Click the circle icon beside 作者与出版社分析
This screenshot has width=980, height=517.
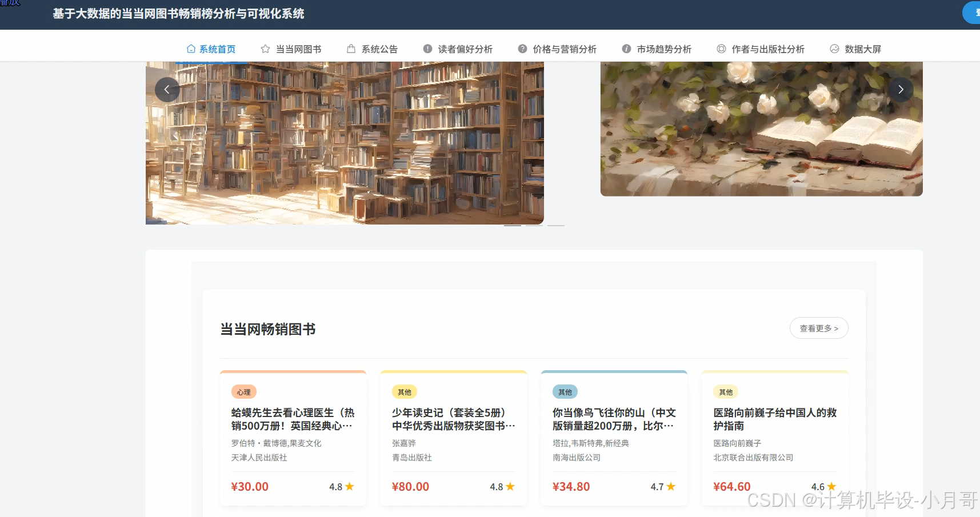click(721, 49)
